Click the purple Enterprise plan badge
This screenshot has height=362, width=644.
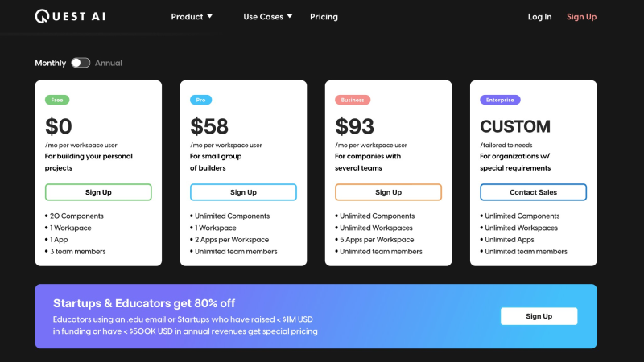pos(500,100)
